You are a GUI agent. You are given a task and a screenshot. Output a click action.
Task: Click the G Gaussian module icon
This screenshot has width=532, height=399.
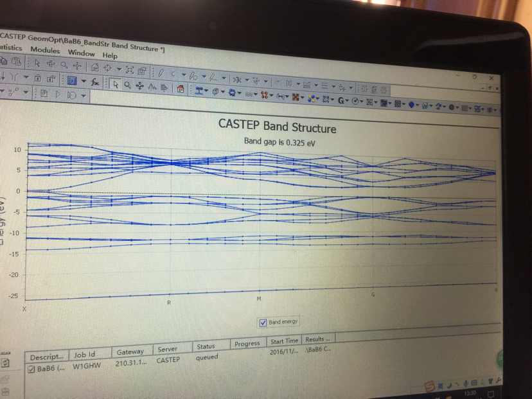[x=341, y=100]
